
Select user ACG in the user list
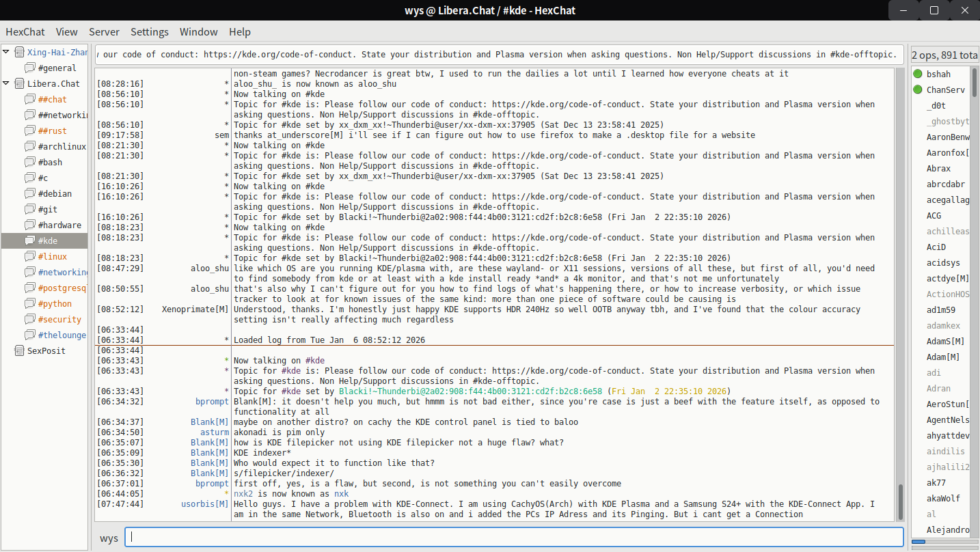(934, 215)
